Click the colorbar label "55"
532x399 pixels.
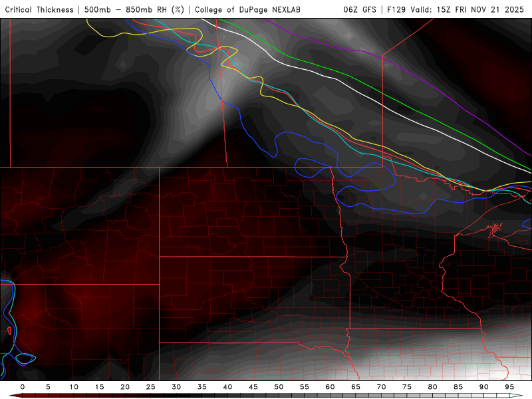(x=305, y=387)
